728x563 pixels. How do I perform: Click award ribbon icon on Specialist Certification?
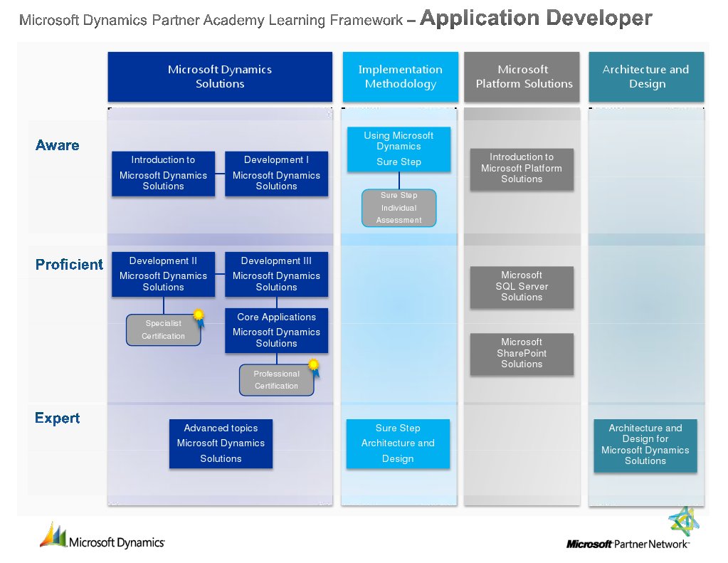point(199,317)
